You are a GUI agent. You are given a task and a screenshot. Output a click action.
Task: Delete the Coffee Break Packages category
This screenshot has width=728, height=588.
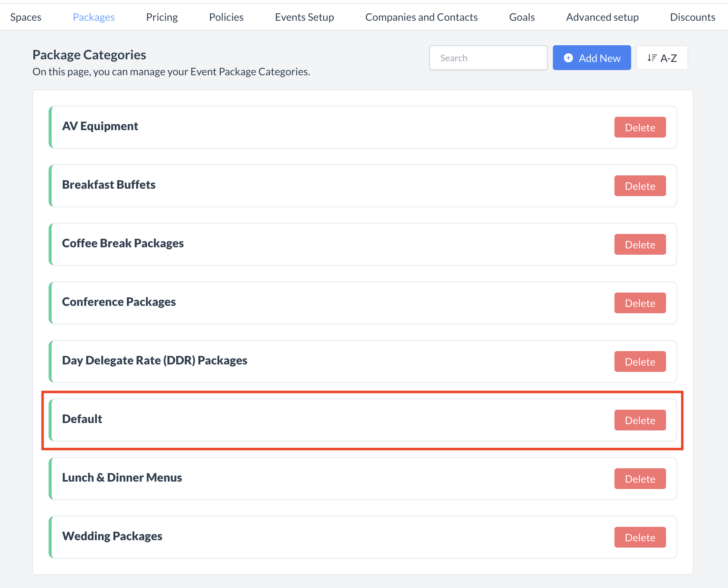(x=640, y=244)
